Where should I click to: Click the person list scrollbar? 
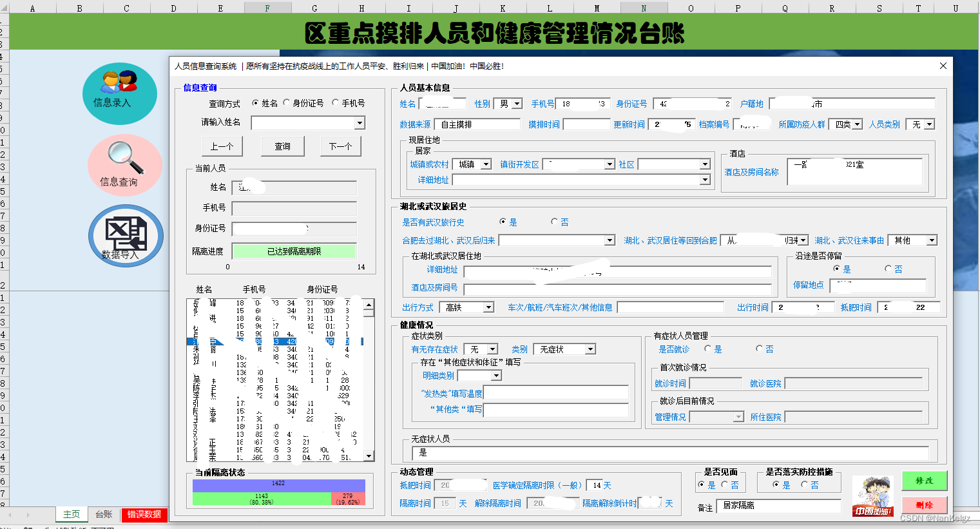coord(369,380)
